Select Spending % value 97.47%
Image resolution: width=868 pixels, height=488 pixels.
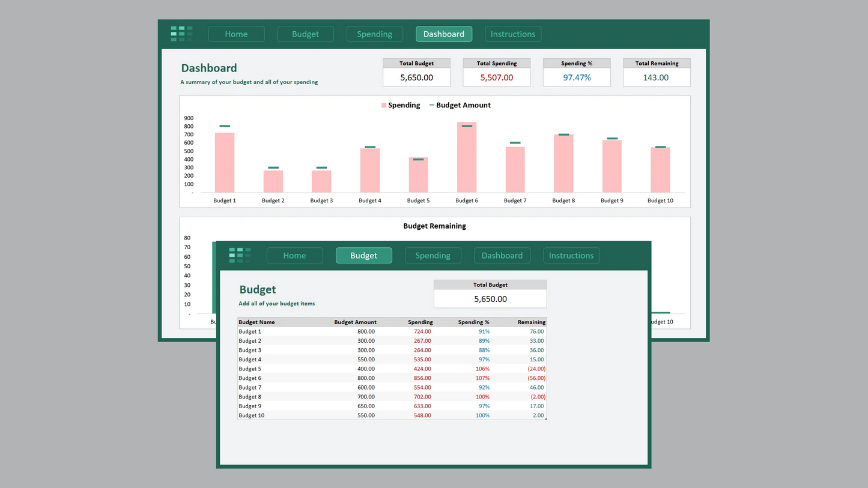[x=577, y=77]
